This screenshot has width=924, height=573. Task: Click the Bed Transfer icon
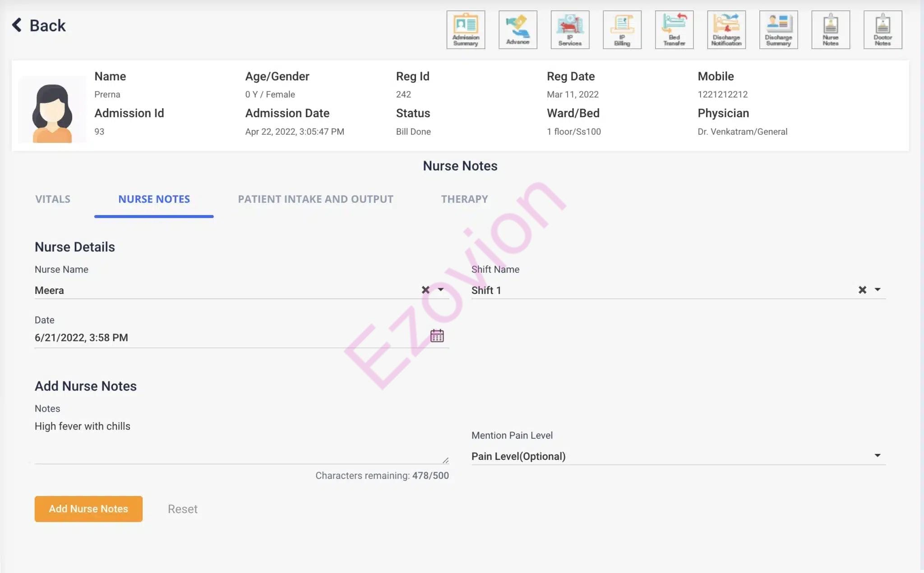click(674, 30)
